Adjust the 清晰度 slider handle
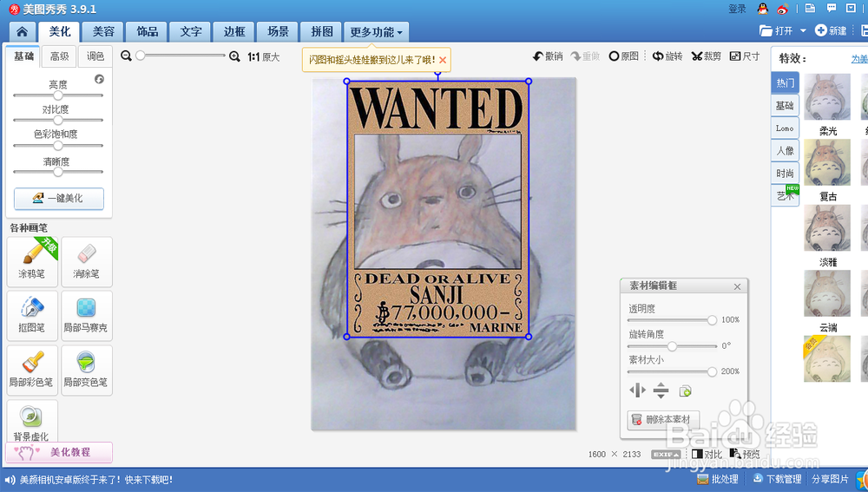 click(57, 172)
